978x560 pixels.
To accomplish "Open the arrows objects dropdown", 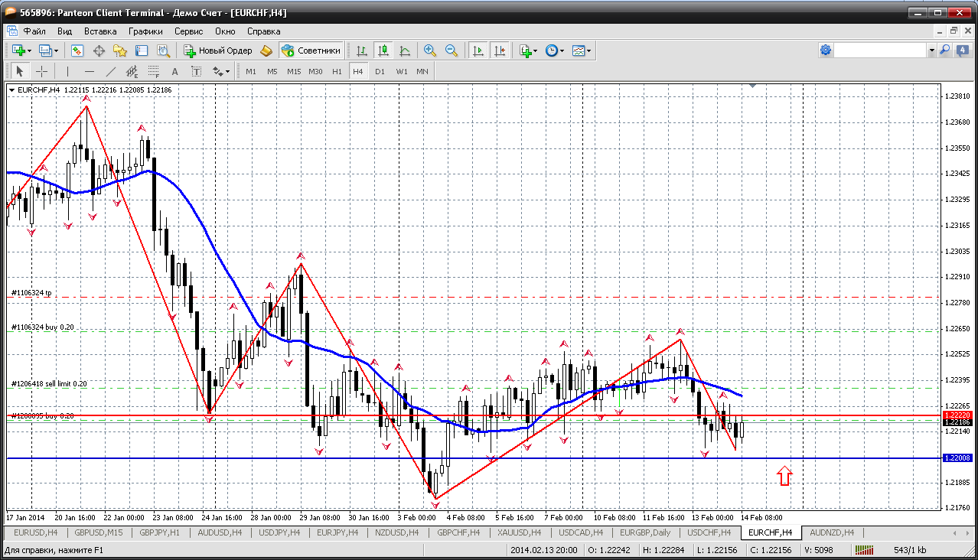I will (221, 71).
